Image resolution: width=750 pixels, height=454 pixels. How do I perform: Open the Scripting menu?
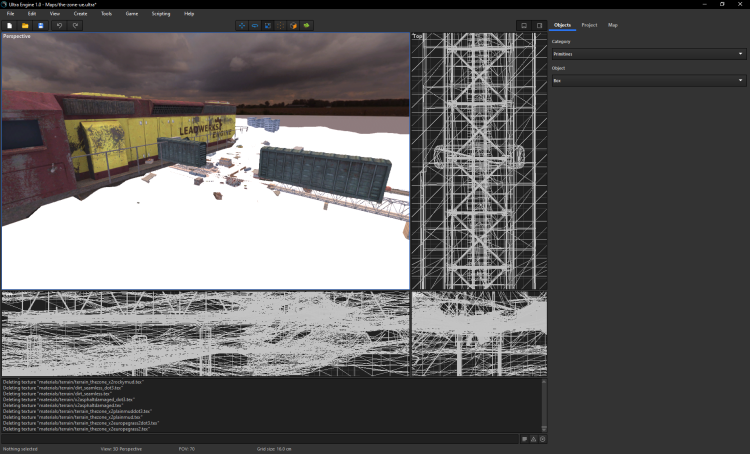point(161,14)
